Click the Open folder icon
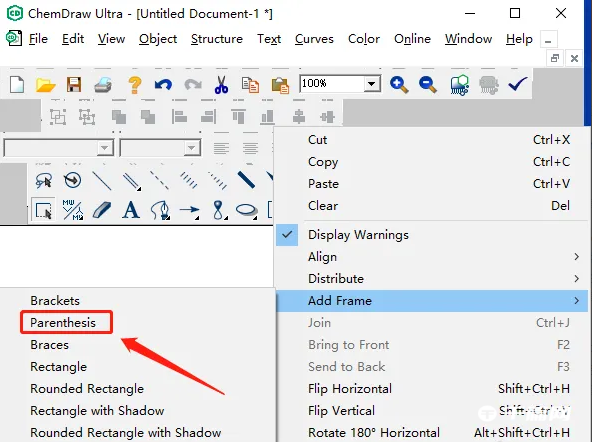Screen dimensions: 592x442 [x=45, y=85]
